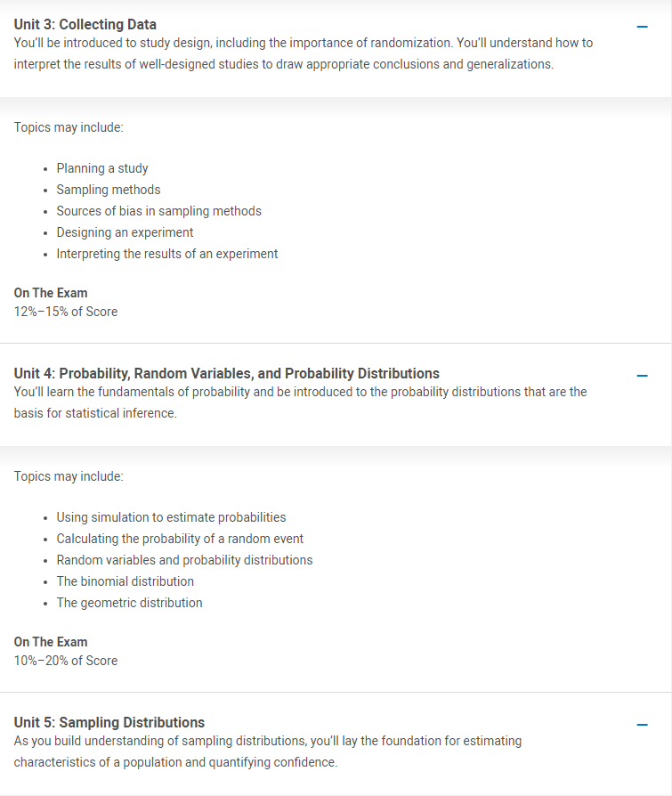Click the 10%–20% of Score text

tap(66, 661)
